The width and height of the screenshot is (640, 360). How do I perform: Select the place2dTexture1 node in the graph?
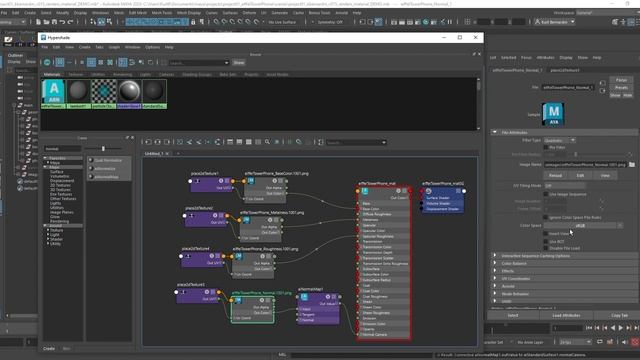click(x=211, y=184)
